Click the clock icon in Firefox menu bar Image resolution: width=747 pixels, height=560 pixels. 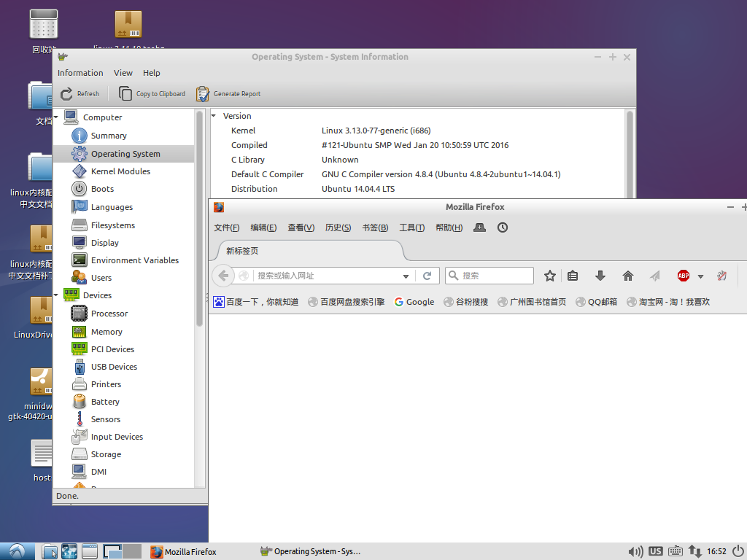click(x=502, y=227)
